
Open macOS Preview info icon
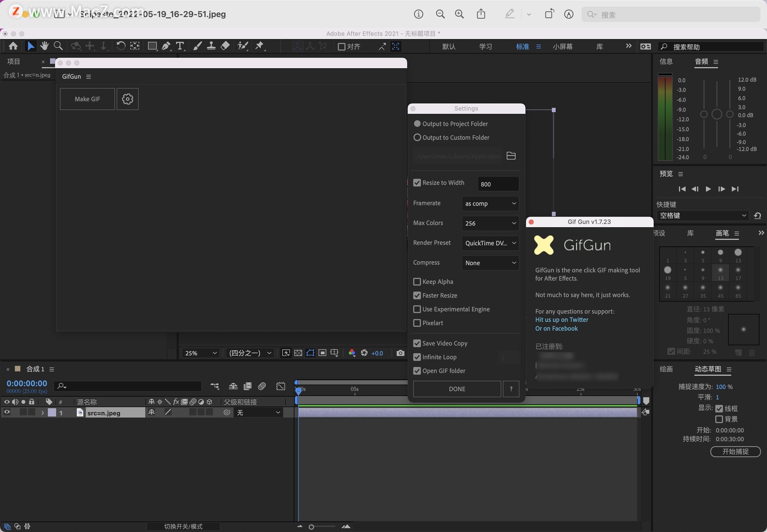418,14
